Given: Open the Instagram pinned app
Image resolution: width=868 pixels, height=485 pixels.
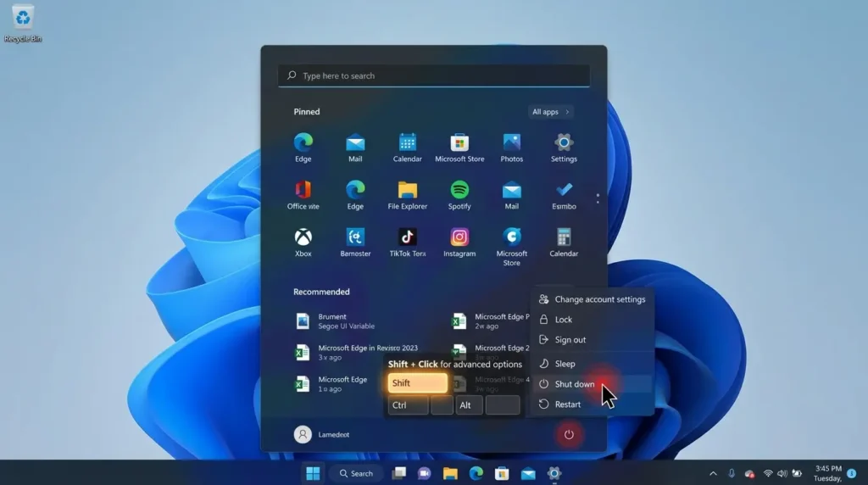Looking at the screenshot, I should click(x=459, y=242).
